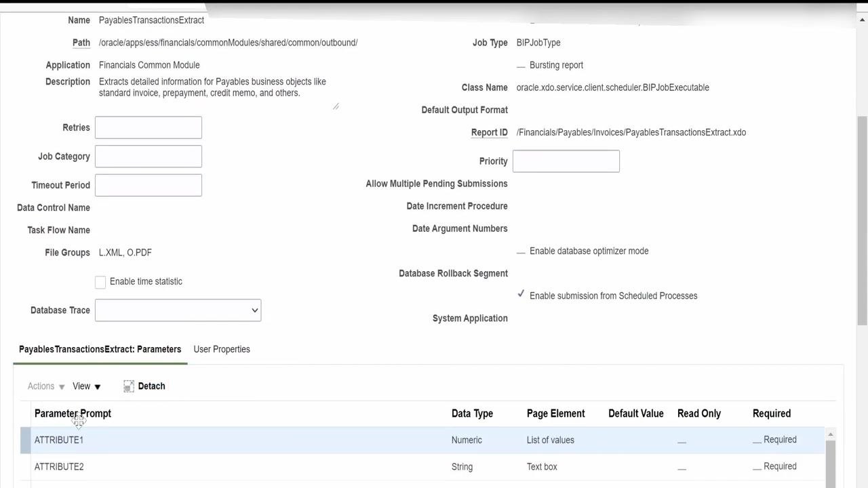This screenshot has width=868, height=488.
Task: Open the Database Trace dropdown
Action: tap(178, 310)
